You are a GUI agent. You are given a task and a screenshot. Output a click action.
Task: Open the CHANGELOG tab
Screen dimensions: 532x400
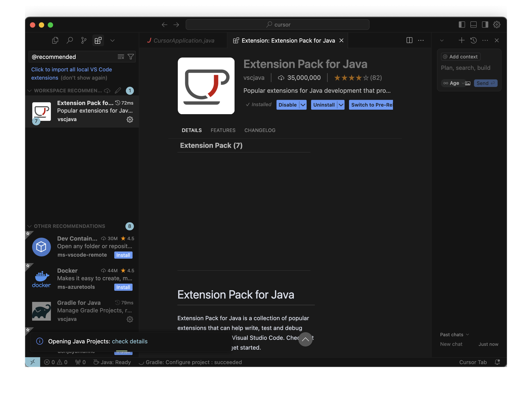pyautogui.click(x=260, y=130)
